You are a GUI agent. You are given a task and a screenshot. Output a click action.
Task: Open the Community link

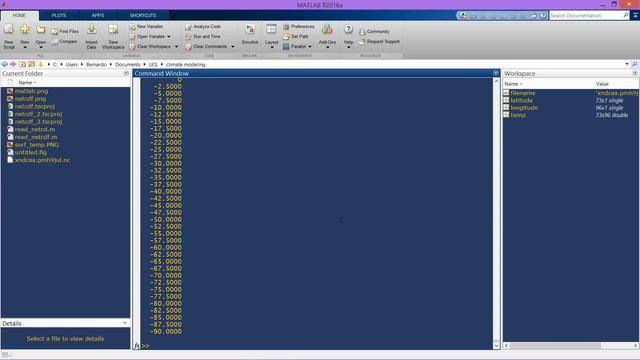374,31
